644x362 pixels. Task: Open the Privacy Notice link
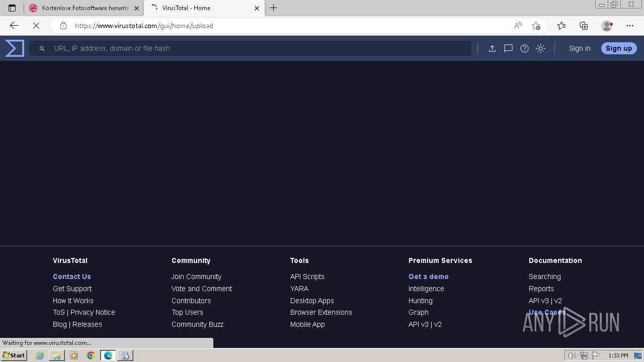(x=93, y=312)
